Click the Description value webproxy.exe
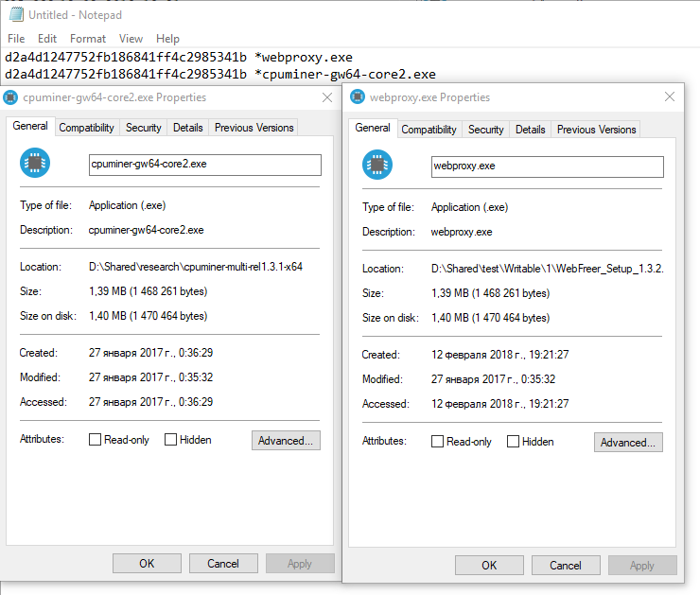 coord(462,232)
